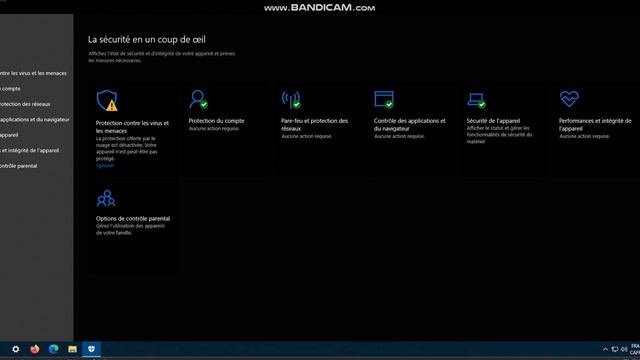Click the app and browser control window icon
The width and height of the screenshot is (640, 360).
tap(384, 99)
